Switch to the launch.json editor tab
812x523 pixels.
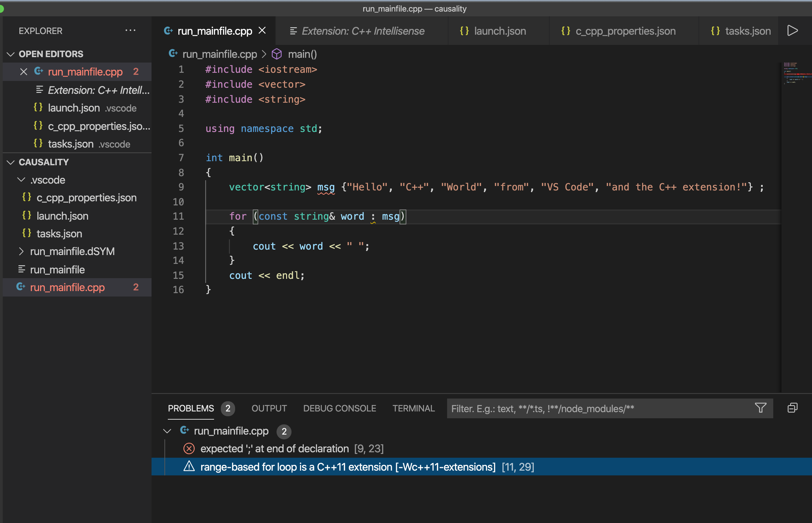tap(499, 31)
